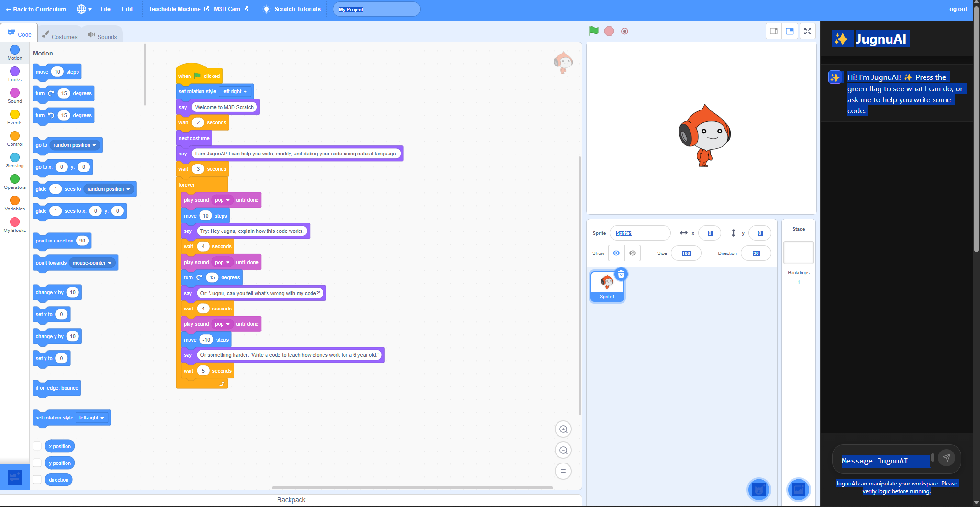Click the green flag to run the project

593,31
